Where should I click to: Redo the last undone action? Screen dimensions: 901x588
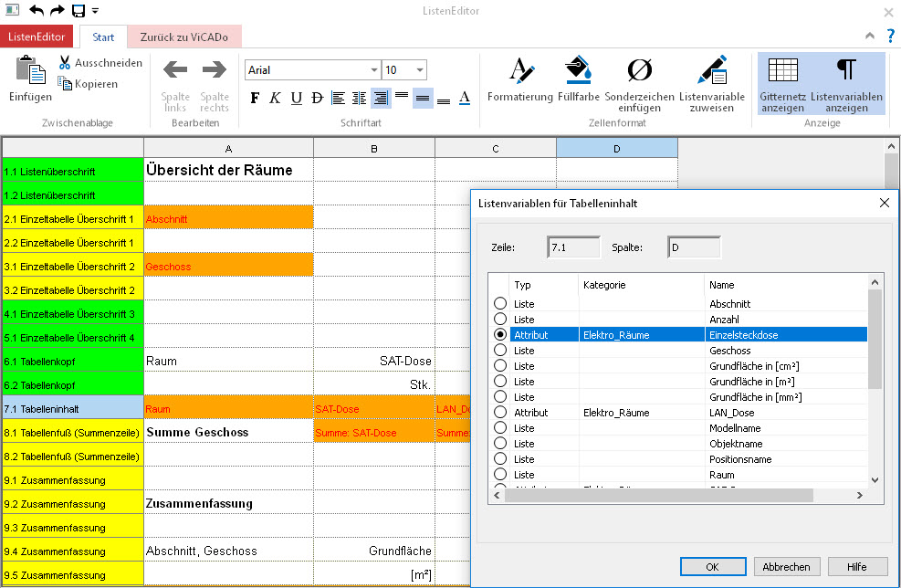pyautogui.click(x=57, y=10)
